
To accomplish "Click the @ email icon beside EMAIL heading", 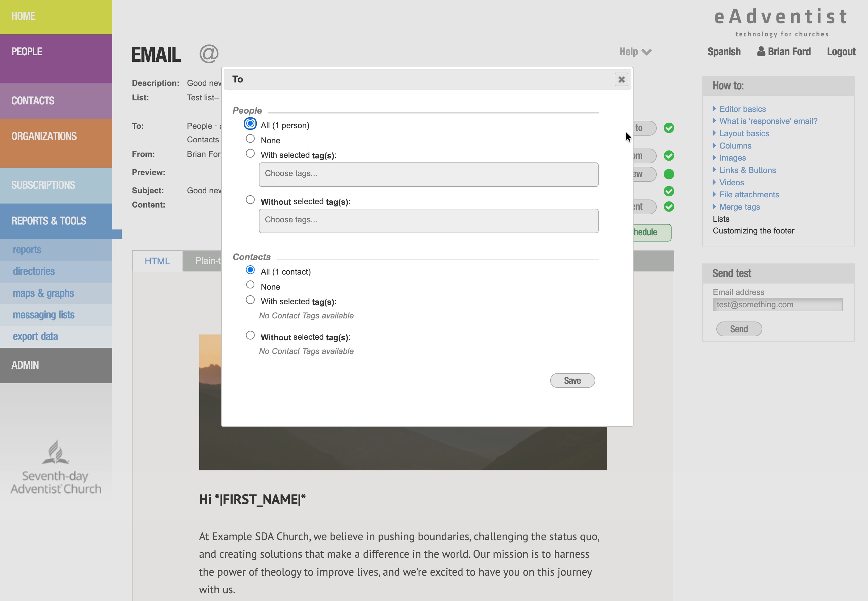I will [209, 53].
